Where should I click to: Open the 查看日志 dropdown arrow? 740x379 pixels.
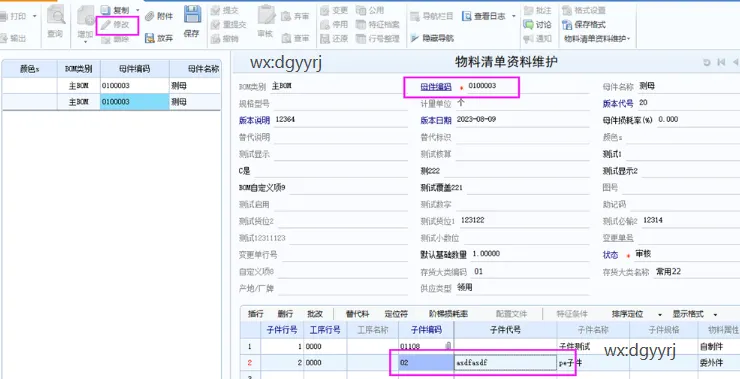tap(514, 17)
